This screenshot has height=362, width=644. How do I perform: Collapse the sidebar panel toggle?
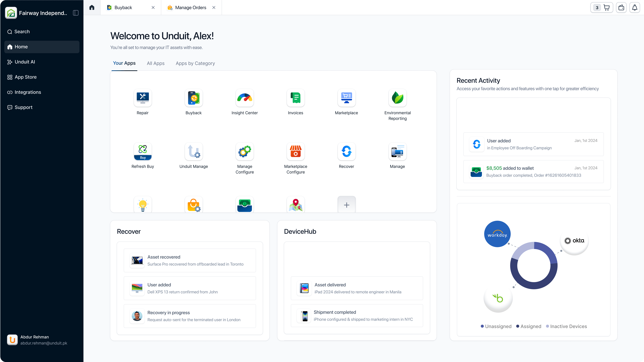tap(76, 13)
